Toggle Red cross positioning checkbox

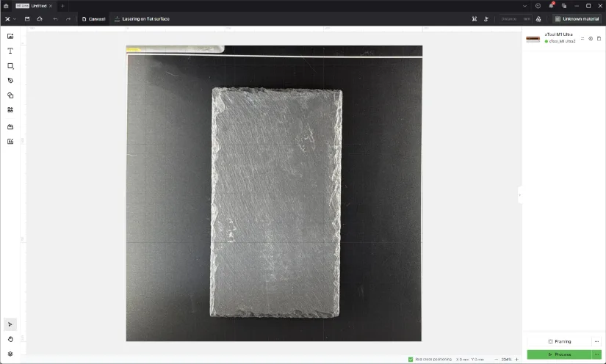411,359
